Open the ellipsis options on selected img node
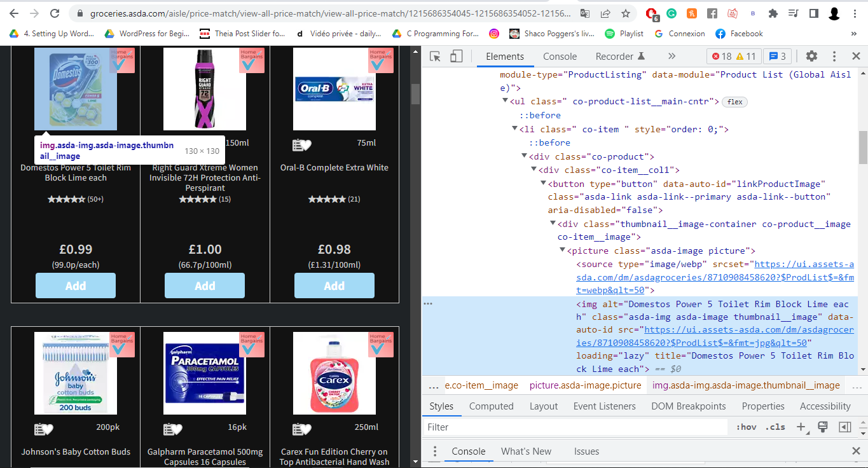Screen dimensions: 868x468 (x=428, y=304)
